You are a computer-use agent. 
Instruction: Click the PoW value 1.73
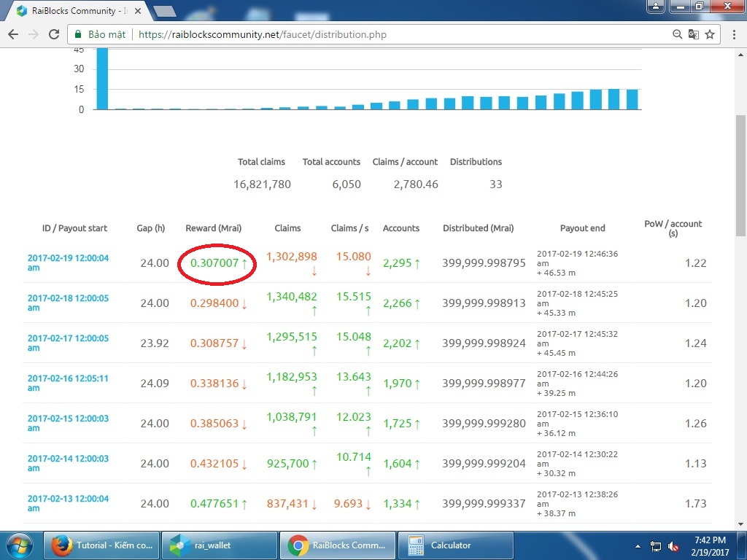coord(695,503)
